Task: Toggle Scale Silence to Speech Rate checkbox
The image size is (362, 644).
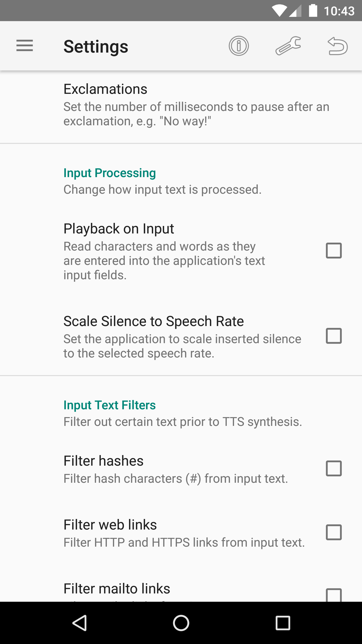Action: [x=334, y=336]
